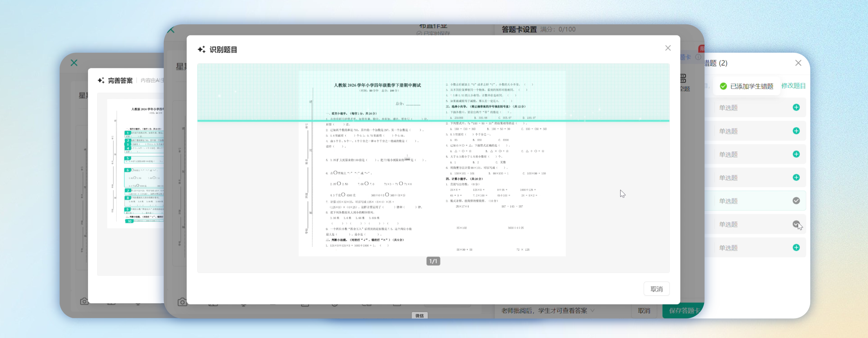Click the 1/1 page indicator
The width and height of the screenshot is (868, 338).
point(433,261)
